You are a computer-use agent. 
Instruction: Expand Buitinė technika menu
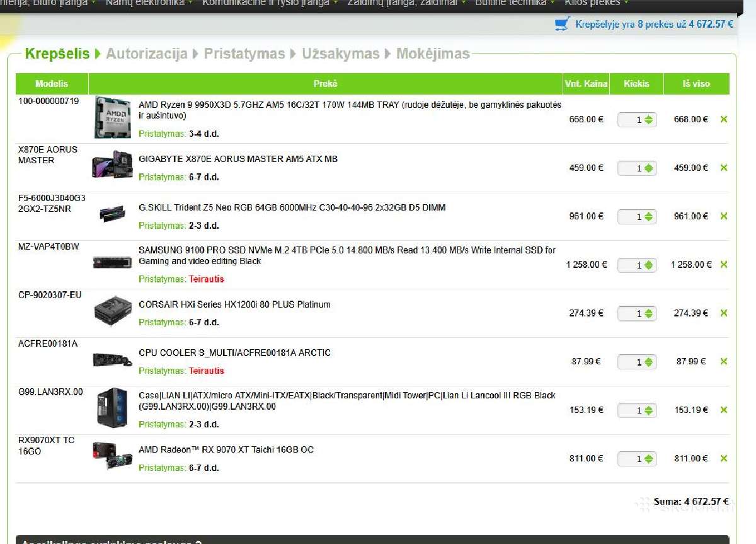pyautogui.click(x=515, y=3)
